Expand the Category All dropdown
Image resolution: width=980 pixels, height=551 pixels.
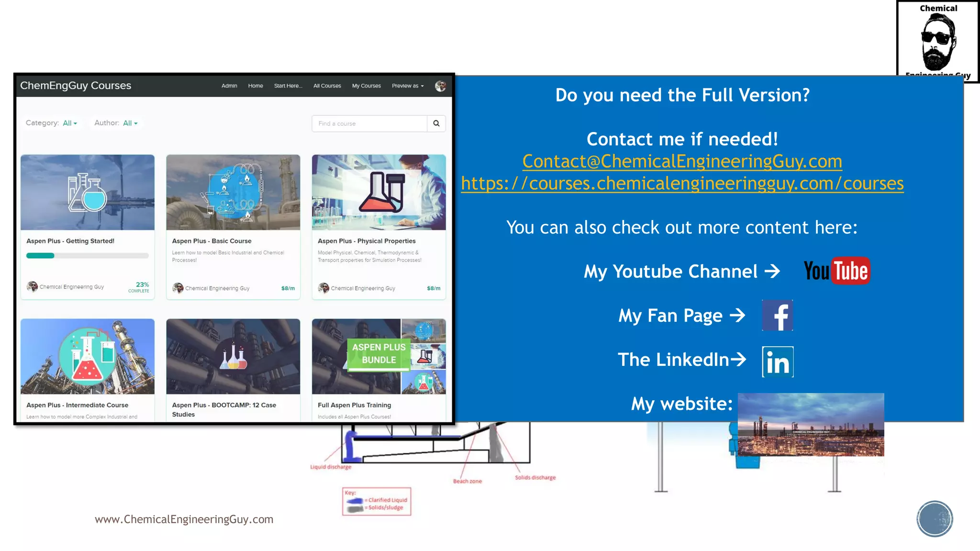[70, 123]
